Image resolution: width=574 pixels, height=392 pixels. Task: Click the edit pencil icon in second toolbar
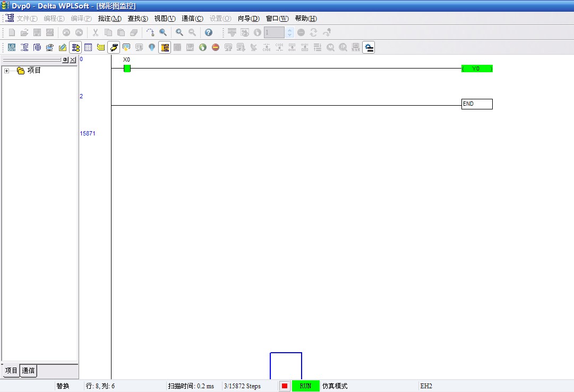(63, 47)
